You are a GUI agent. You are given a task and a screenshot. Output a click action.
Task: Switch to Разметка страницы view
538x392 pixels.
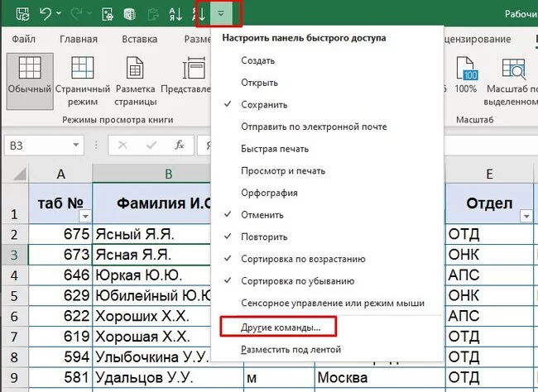click(x=135, y=81)
